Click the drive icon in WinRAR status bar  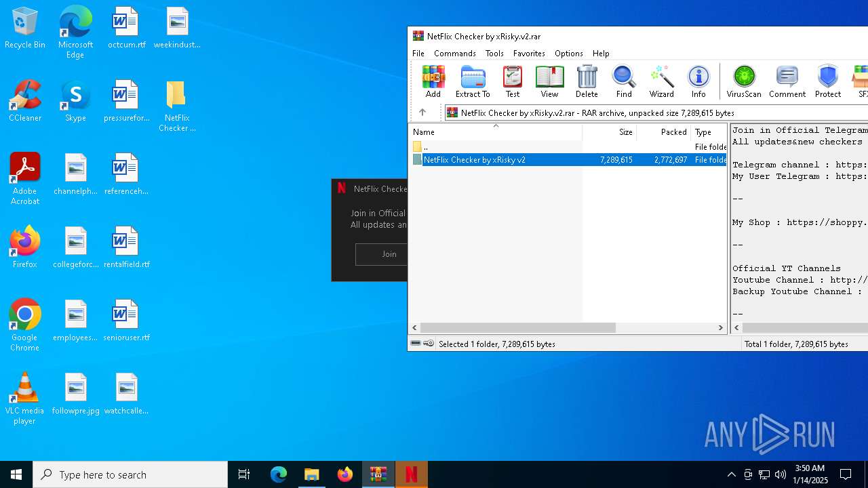[416, 344]
